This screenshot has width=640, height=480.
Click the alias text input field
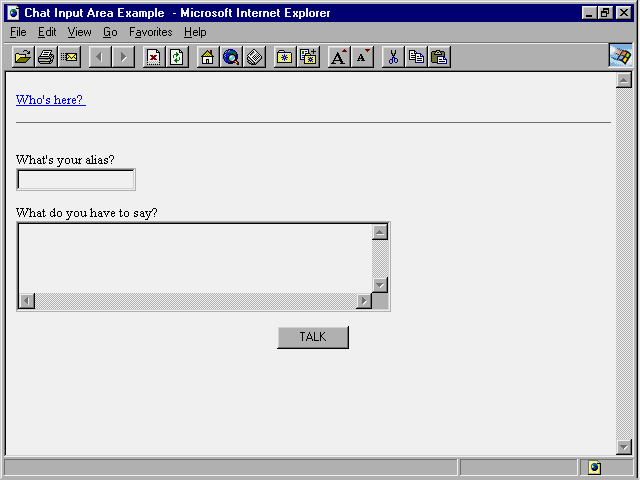point(76,180)
